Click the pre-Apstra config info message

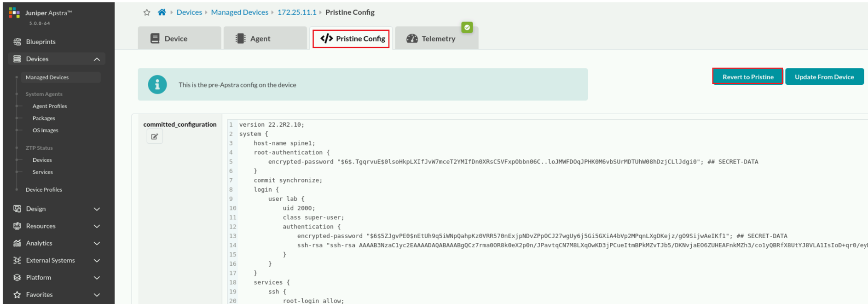237,85
